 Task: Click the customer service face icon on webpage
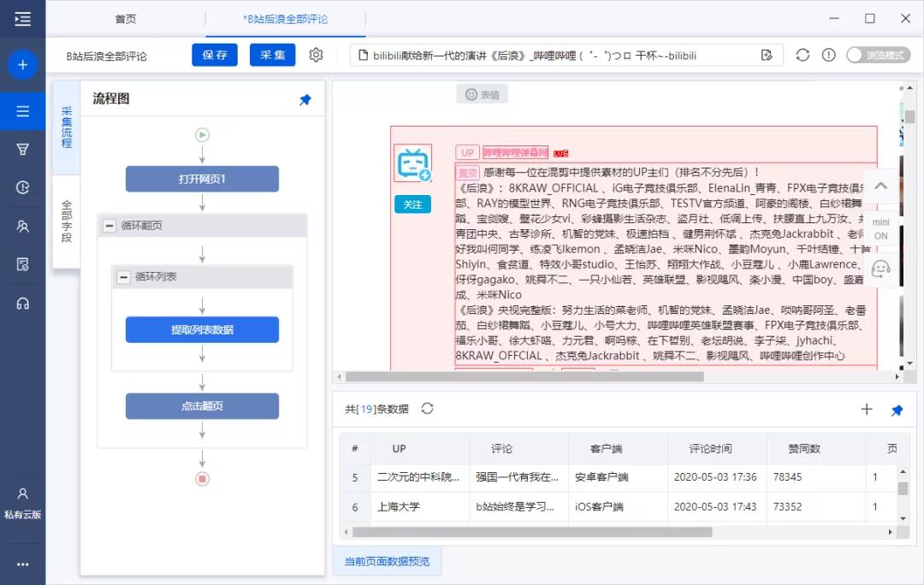(x=881, y=269)
